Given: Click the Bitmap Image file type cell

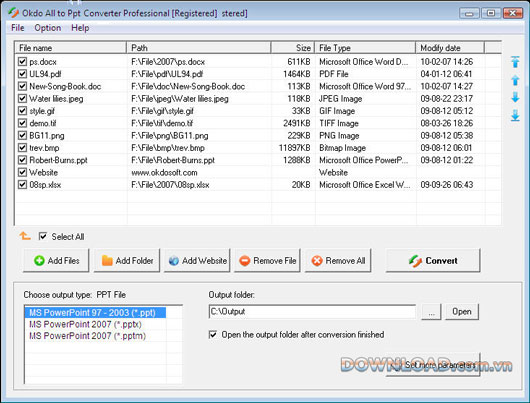Looking at the screenshot, I should pyautogui.click(x=342, y=148).
